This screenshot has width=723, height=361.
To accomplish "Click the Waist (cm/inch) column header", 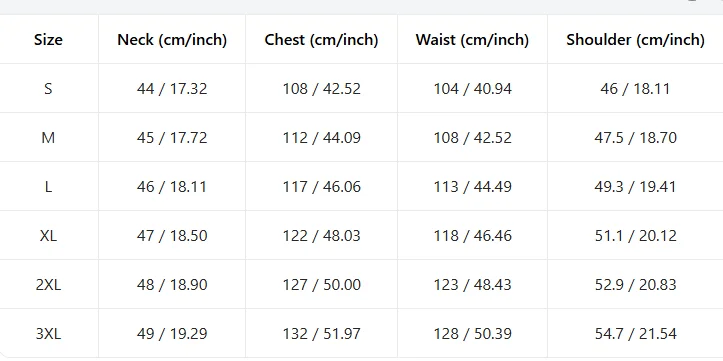I will click(472, 40).
